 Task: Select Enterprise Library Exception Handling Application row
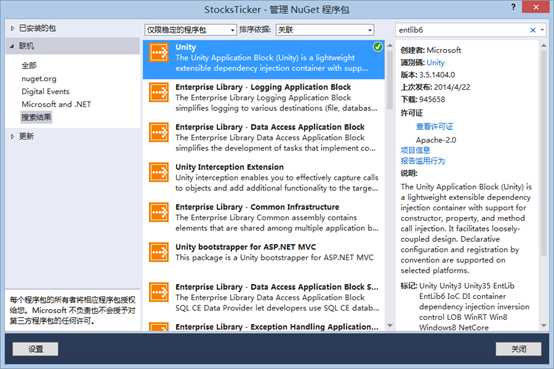pos(264,326)
